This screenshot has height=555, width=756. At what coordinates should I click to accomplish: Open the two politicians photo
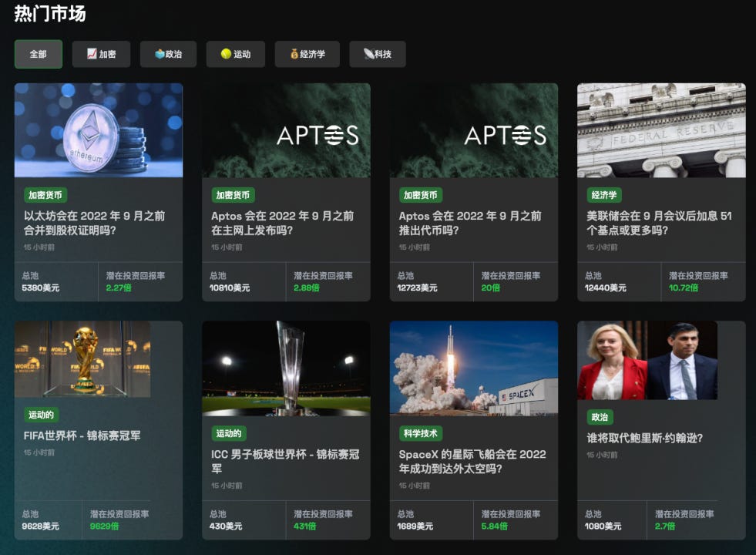tap(647, 360)
